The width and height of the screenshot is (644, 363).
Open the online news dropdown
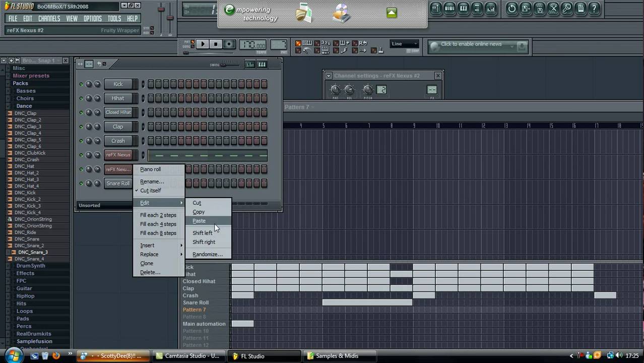pyautogui.click(x=512, y=47)
